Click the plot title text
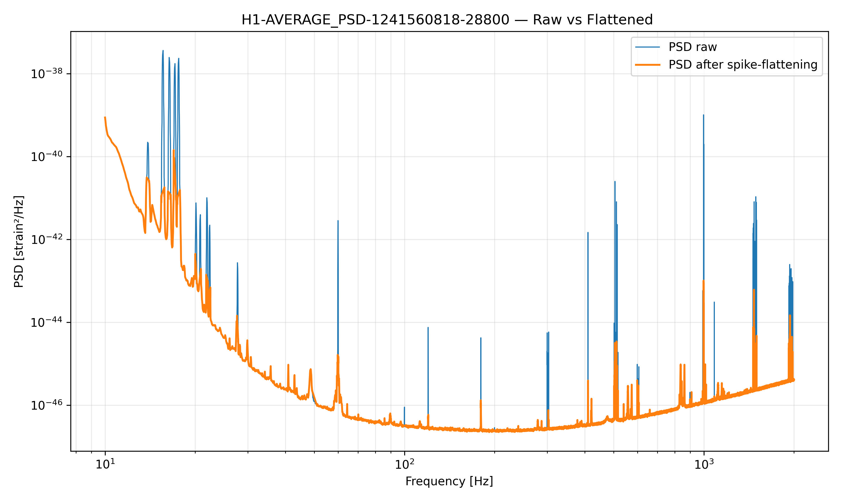The width and height of the screenshot is (841, 504). click(447, 20)
